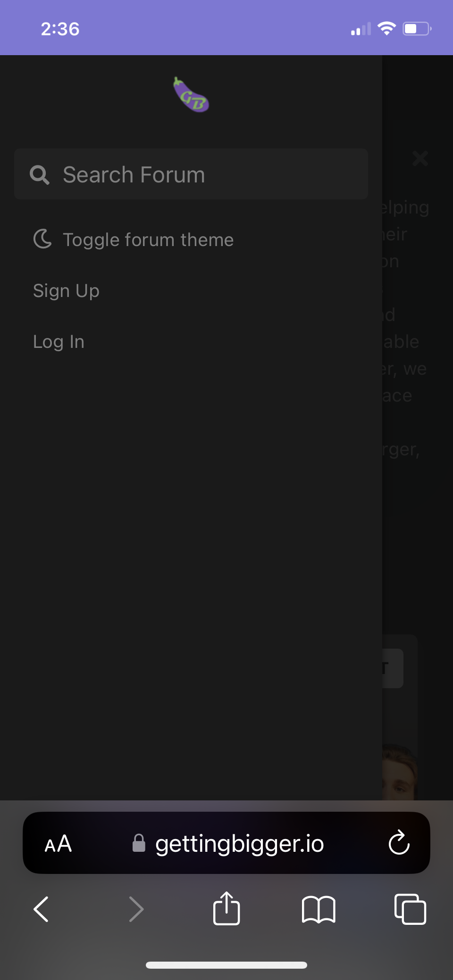Image resolution: width=453 pixels, height=980 pixels.
Task: Go forward with Safari's forward arrow
Action: [136, 909]
